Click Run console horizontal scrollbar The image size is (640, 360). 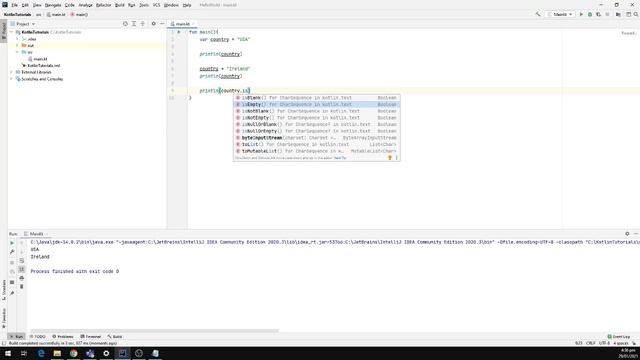pos(154,331)
